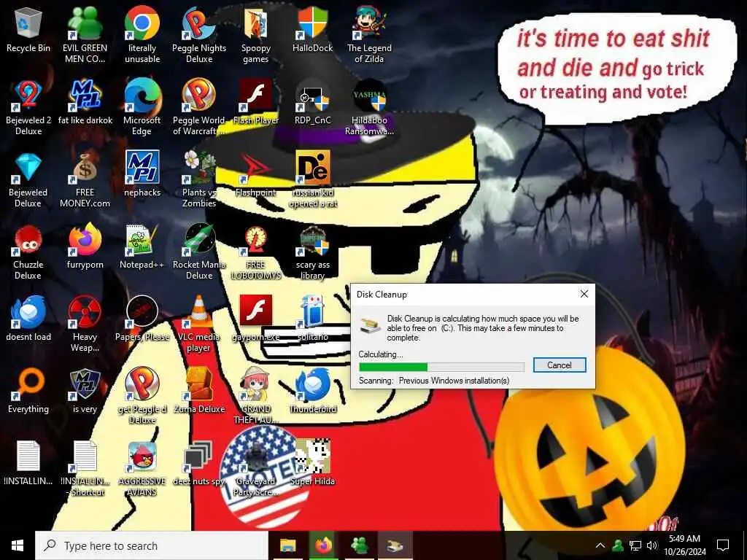This screenshot has height=560, width=747.
Task: Select the Bejeweled 2 Deluxe icon
Action: click(28, 96)
